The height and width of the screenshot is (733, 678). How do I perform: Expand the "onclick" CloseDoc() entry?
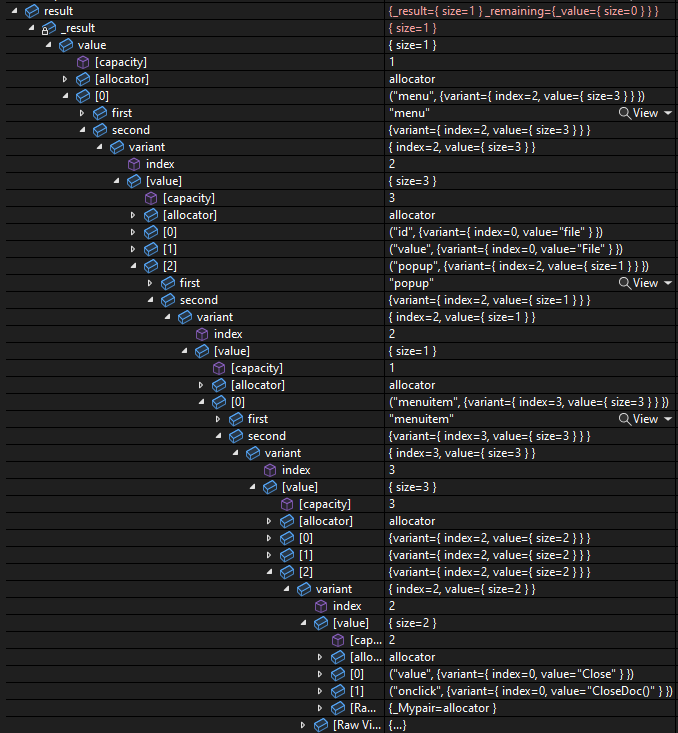coord(321,691)
